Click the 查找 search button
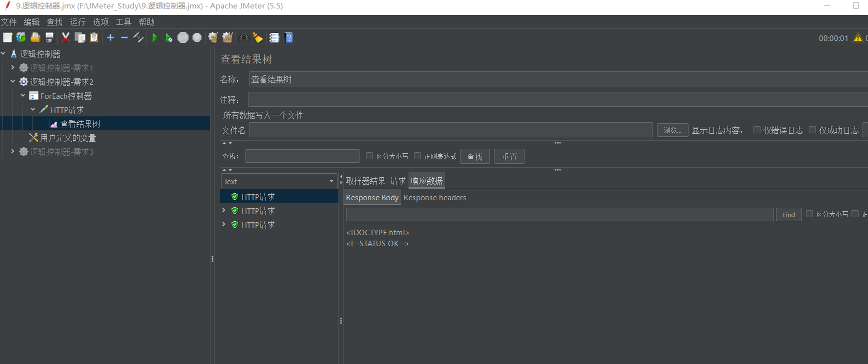Screen dimensions: 868x364 474,157
